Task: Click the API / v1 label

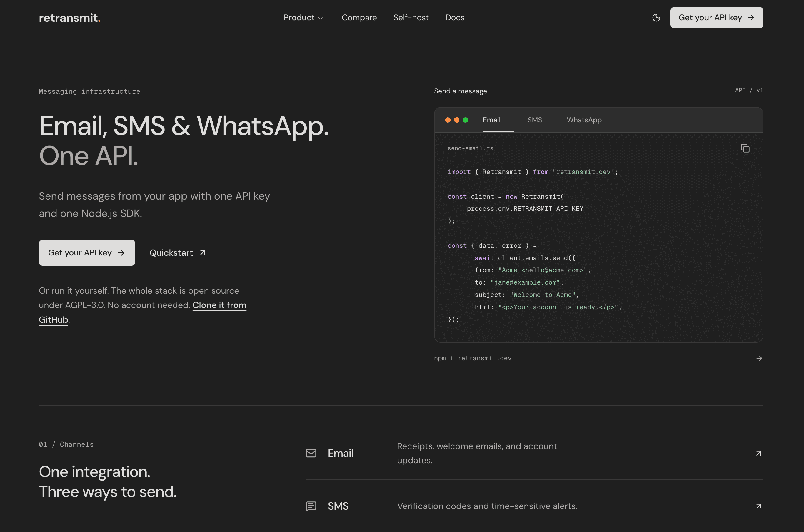Action: click(x=749, y=90)
